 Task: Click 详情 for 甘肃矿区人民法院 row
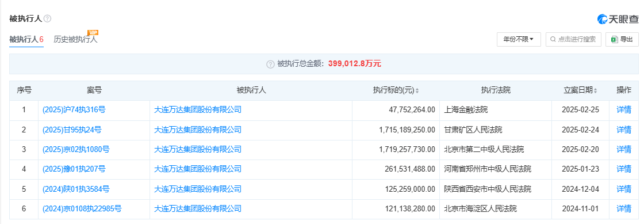[x=624, y=130]
